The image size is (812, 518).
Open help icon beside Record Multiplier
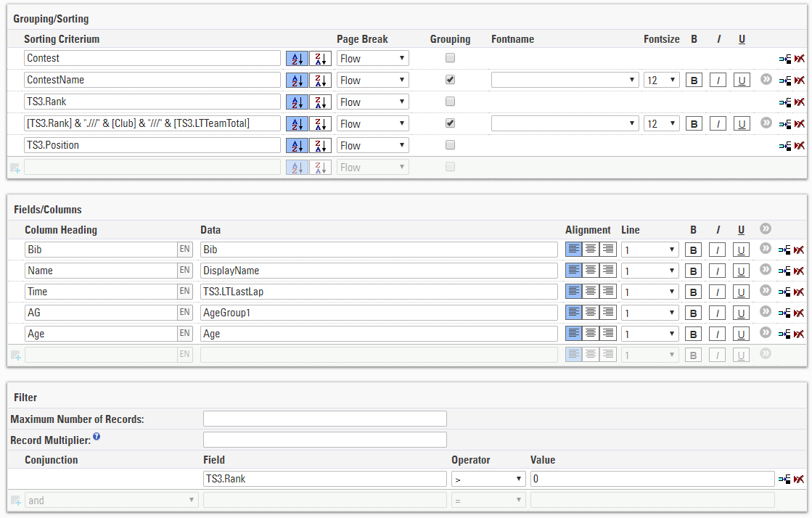(97, 437)
